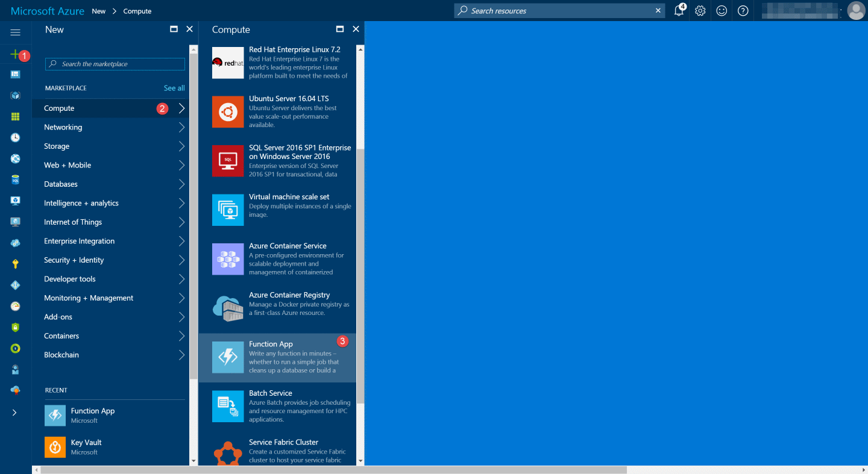The height and width of the screenshot is (474, 868).
Task: Click Compute in the breadcrumb
Action: [137, 11]
